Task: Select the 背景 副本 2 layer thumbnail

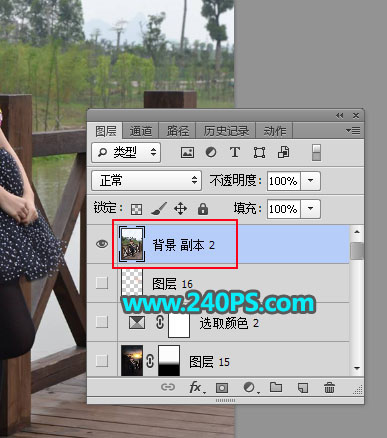Action: click(132, 244)
